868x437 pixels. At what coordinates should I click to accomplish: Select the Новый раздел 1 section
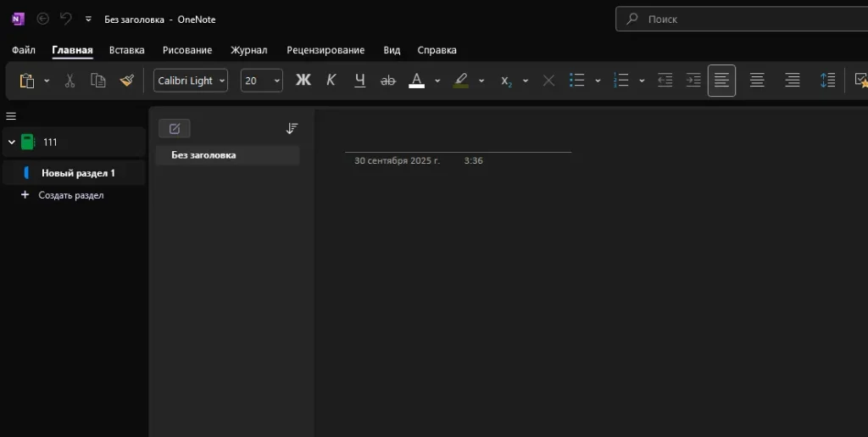(x=78, y=173)
